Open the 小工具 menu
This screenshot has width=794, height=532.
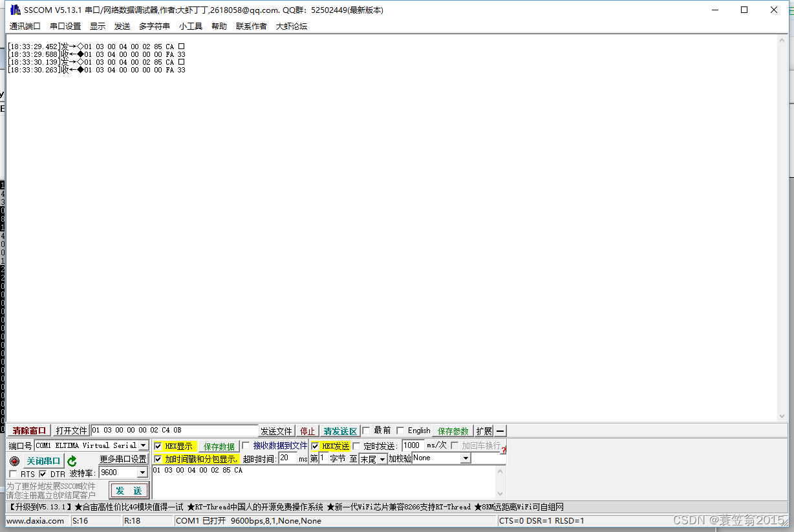(191, 27)
